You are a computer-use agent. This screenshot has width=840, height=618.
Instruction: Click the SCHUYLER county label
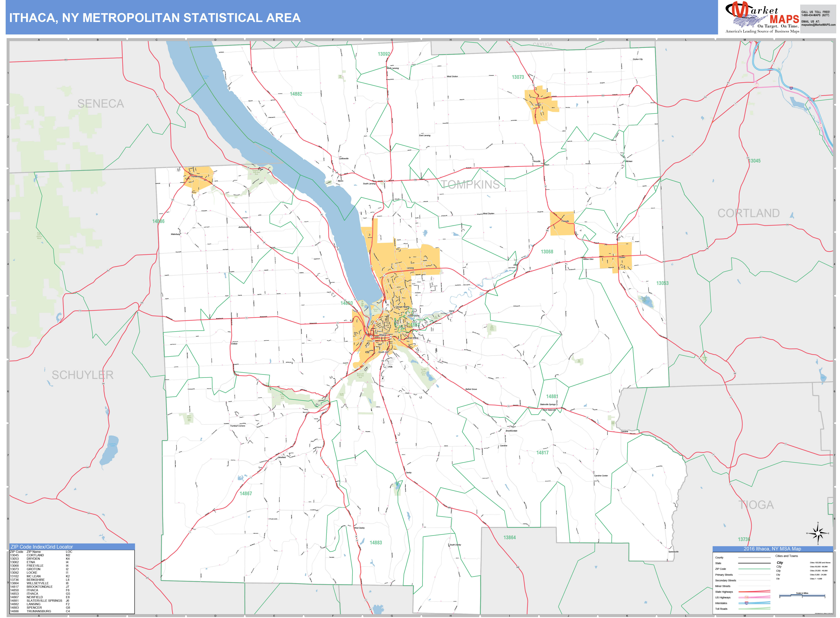(x=83, y=375)
